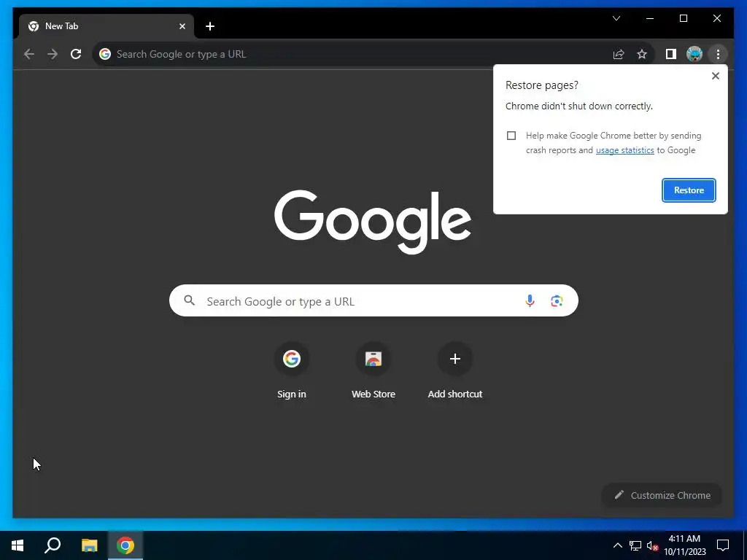Open Chrome's three-dot menu
Image resolution: width=747 pixels, height=560 pixels.
pos(718,54)
